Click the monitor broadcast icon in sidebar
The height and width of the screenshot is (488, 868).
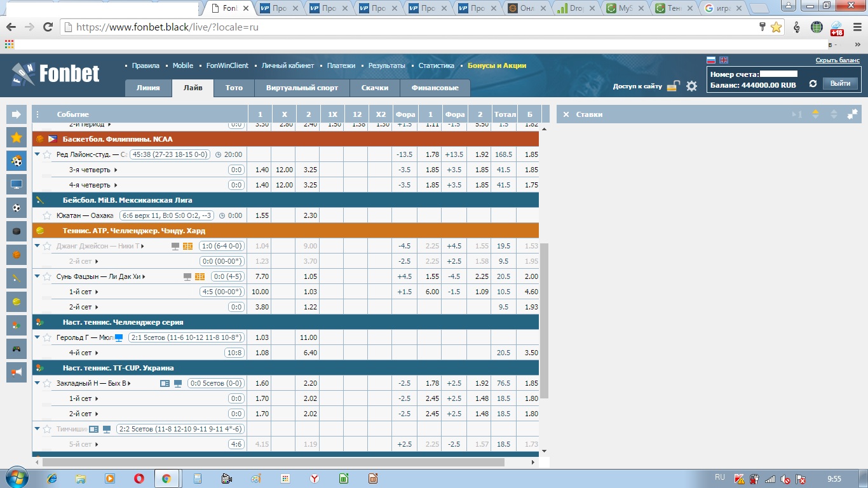[17, 184]
